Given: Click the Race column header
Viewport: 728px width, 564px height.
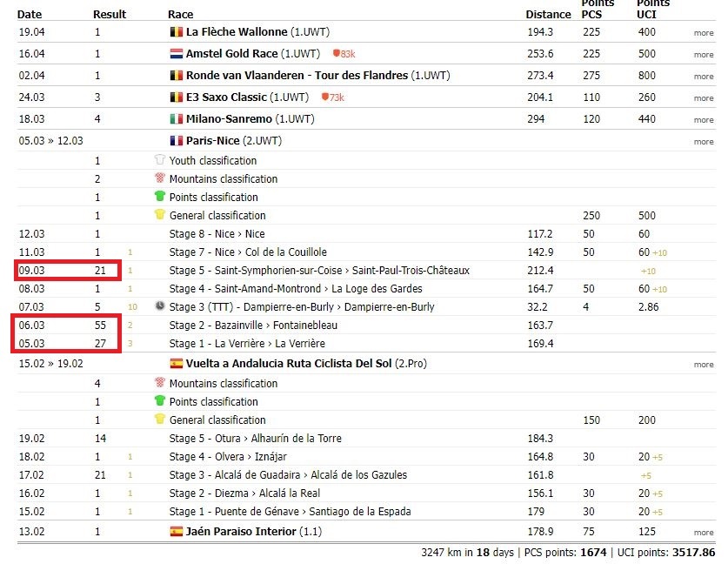Looking at the screenshot, I should [181, 15].
